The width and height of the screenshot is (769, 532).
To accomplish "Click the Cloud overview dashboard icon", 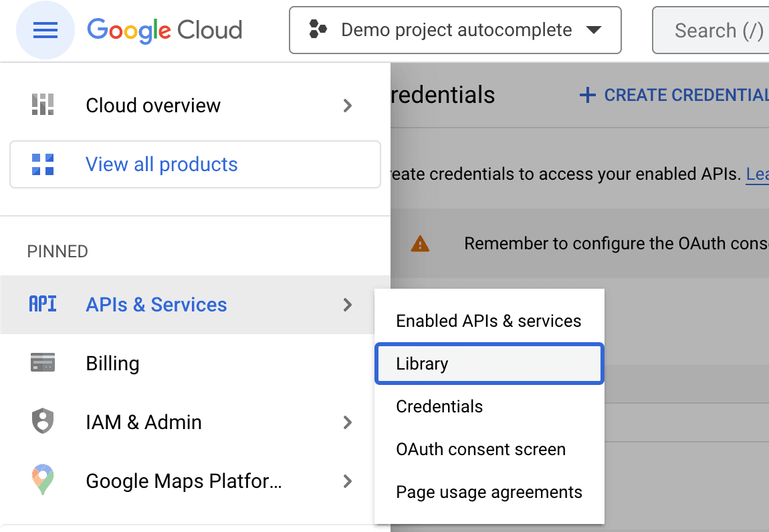I will tap(43, 104).
